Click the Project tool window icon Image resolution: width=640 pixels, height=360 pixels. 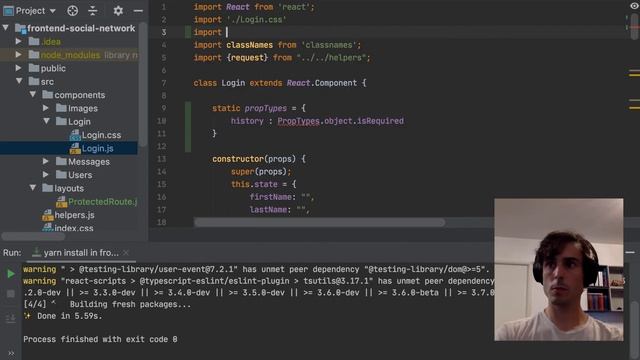click(8, 11)
